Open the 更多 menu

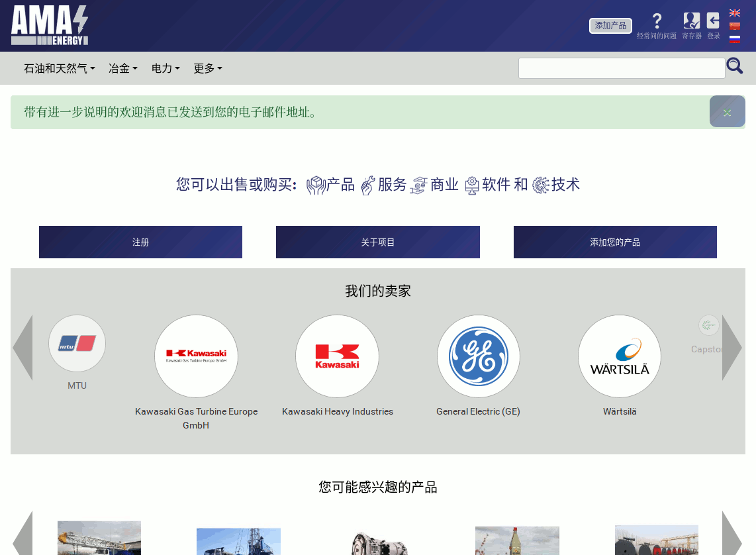pos(207,68)
